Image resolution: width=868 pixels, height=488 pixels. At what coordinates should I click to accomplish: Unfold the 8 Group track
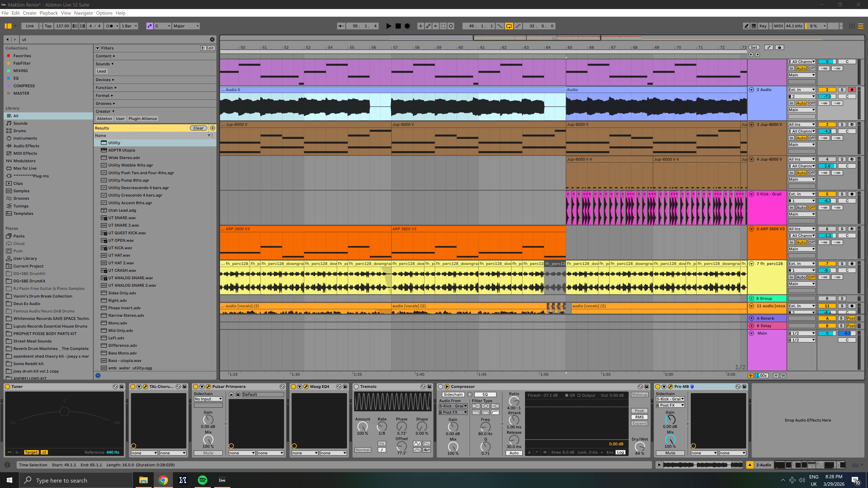(751, 298)
